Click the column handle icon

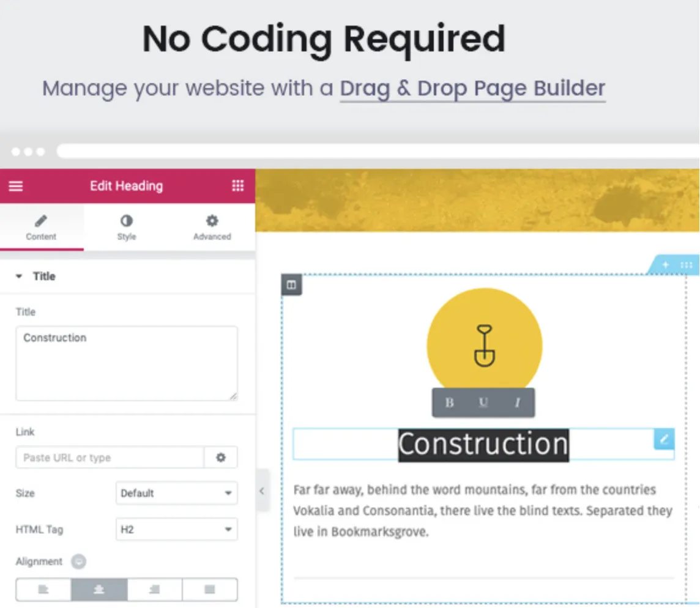291,285
